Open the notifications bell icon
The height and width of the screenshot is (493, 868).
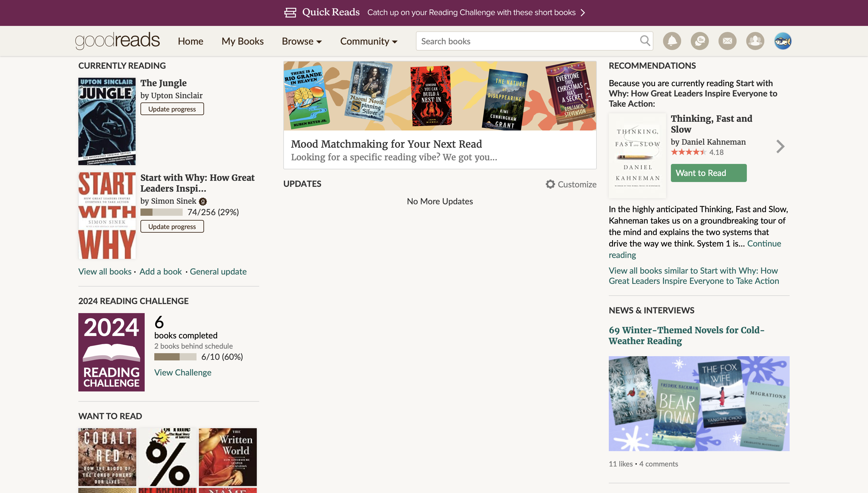click(x=672, y=41)
